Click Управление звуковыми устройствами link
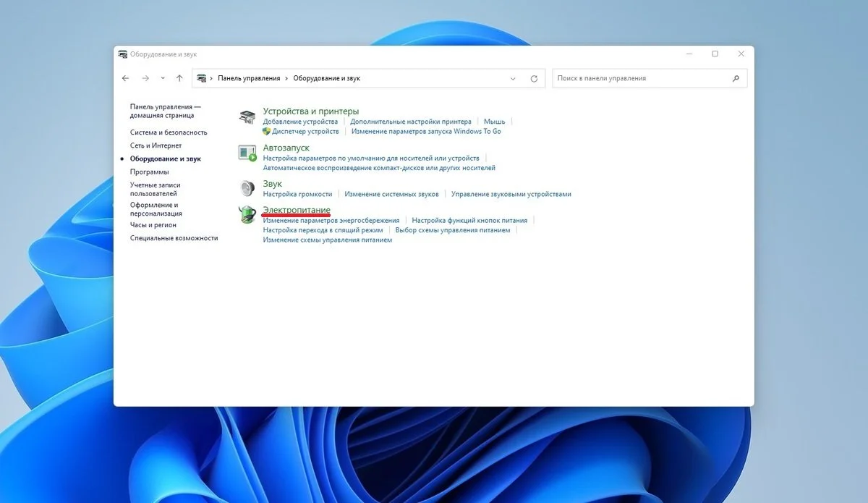The image size is (868, 503). [x=511, y=194]
